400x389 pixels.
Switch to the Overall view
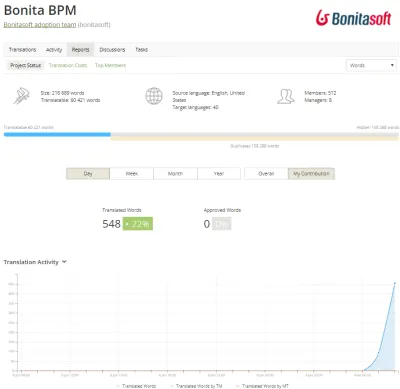[x=266, y=174]
